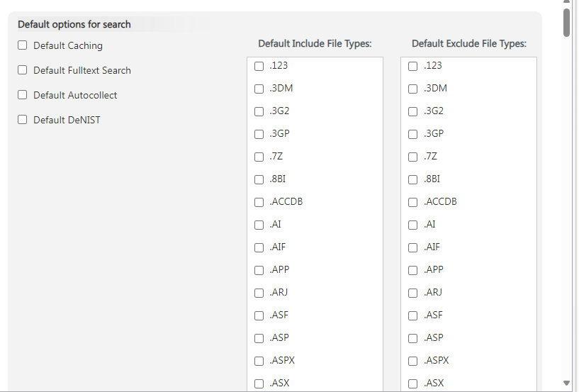Tick .ARJ in Include File Types
The height and width of the screenshot is (392, 579).
pyautogui.click(x=259, y=293)
